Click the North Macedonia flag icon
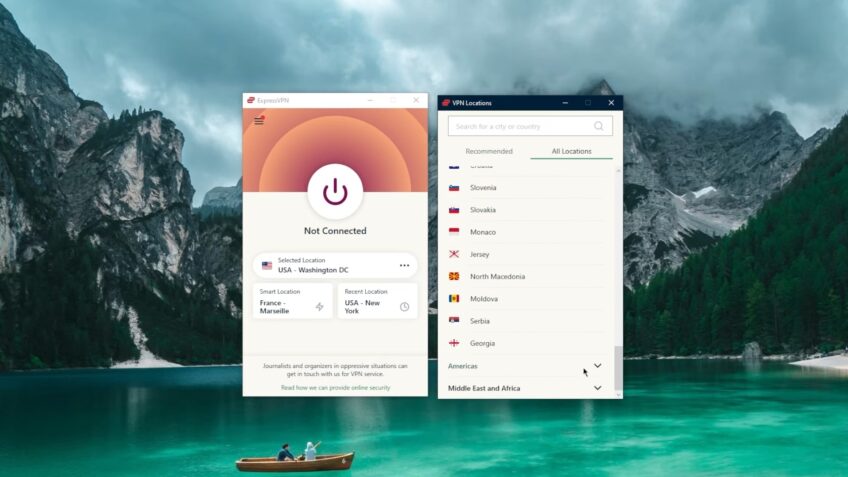Viewport: 848px width, 477px height. (x=454, y=276)
